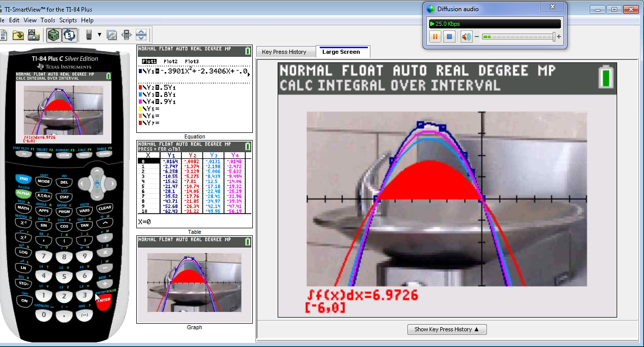The image size is (644, 347).
Task: Adjust the Diffusion audio volume slider
Action: click(518, 37)
